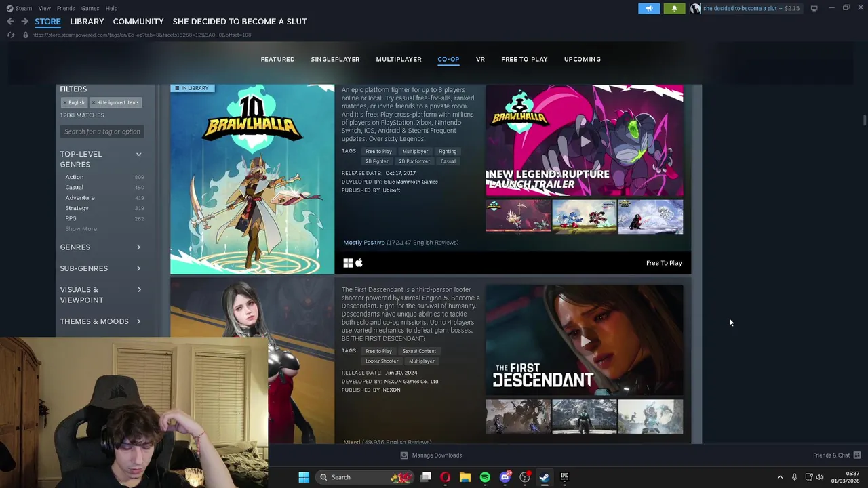Switch to the VR tab

480,60
